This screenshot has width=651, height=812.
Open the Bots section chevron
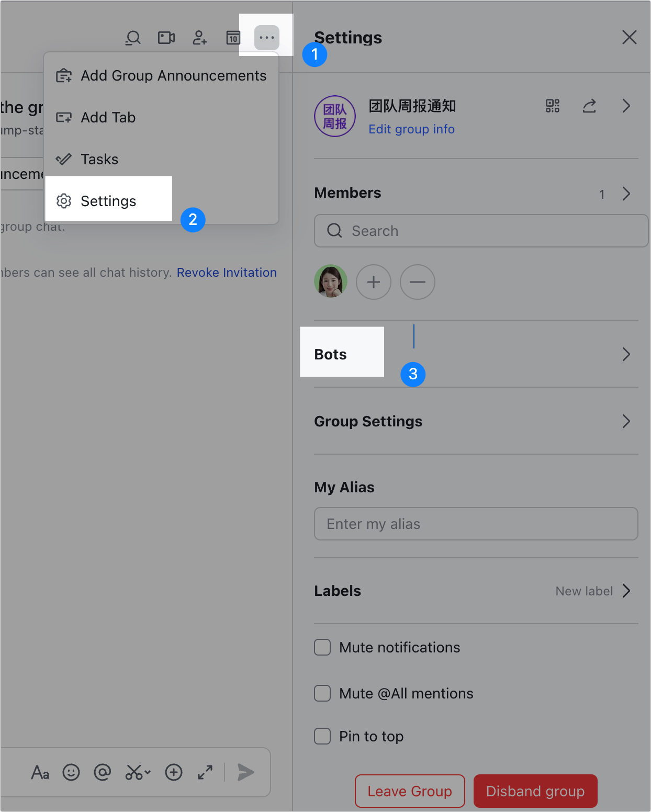(x=626, y=354)
